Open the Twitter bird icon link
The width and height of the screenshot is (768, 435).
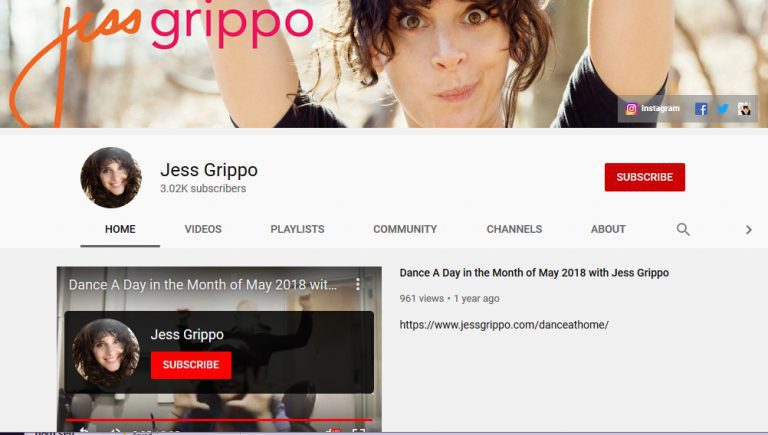[722, 109]
